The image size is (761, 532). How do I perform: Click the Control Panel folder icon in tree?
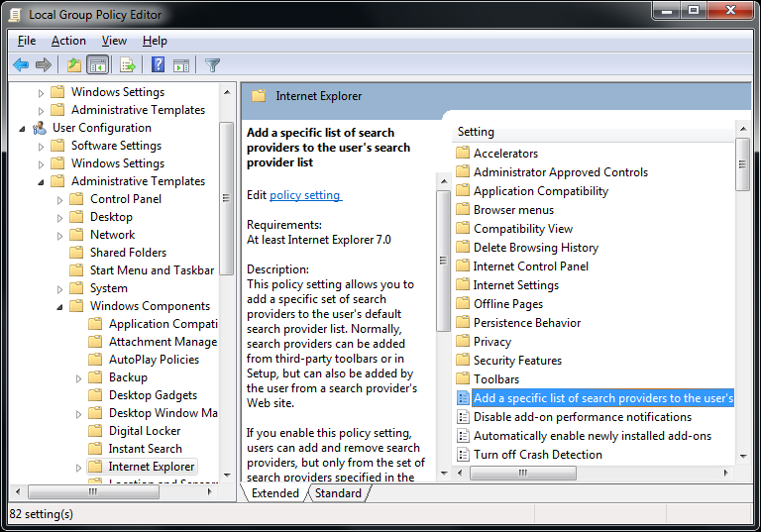[76, 198]
